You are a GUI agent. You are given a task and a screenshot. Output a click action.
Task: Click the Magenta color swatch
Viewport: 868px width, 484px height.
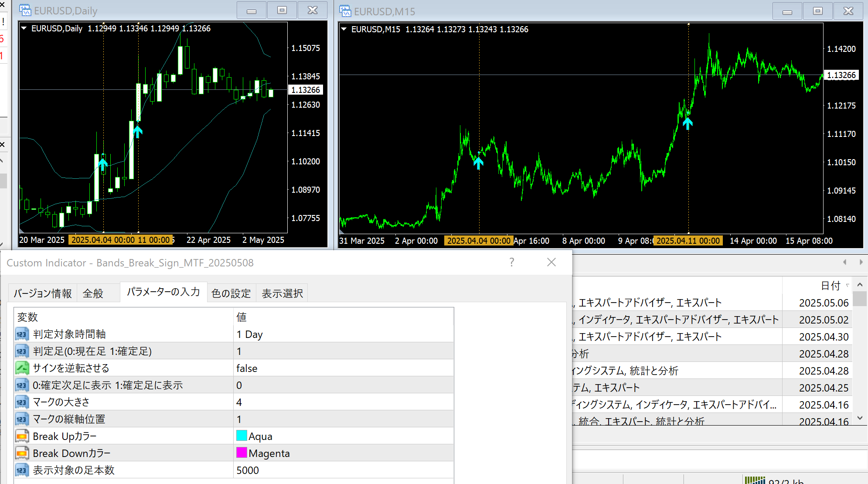click(242, 453)
